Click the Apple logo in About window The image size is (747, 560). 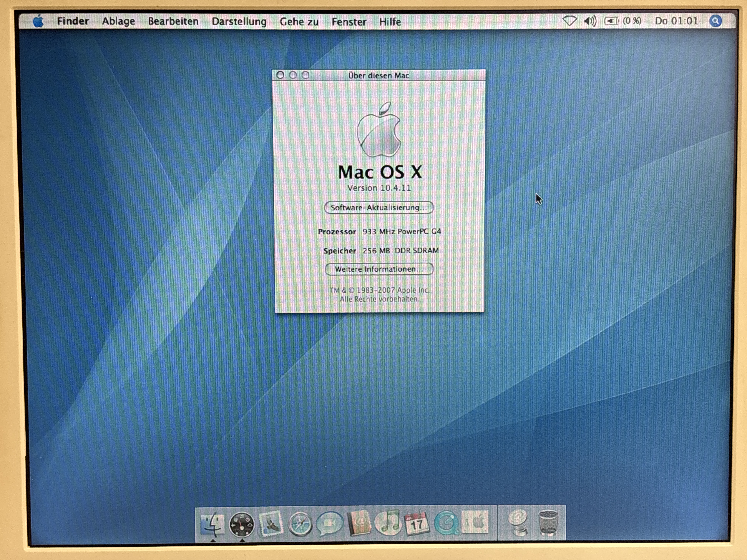(379, 130)
